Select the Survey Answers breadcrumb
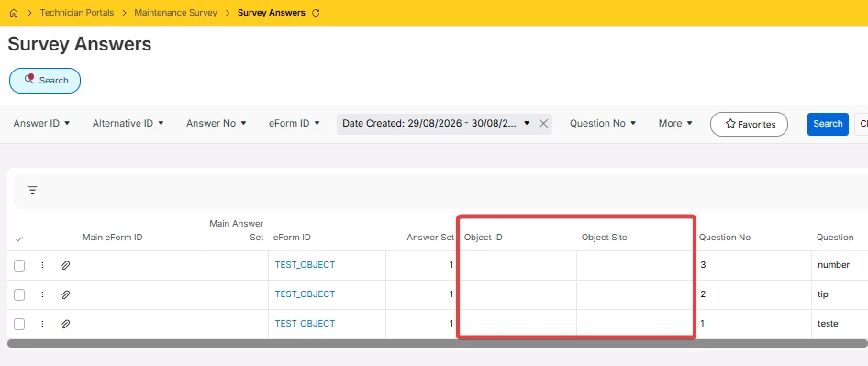This screenshot has height=366, width=868. click(x=272, y=12)
